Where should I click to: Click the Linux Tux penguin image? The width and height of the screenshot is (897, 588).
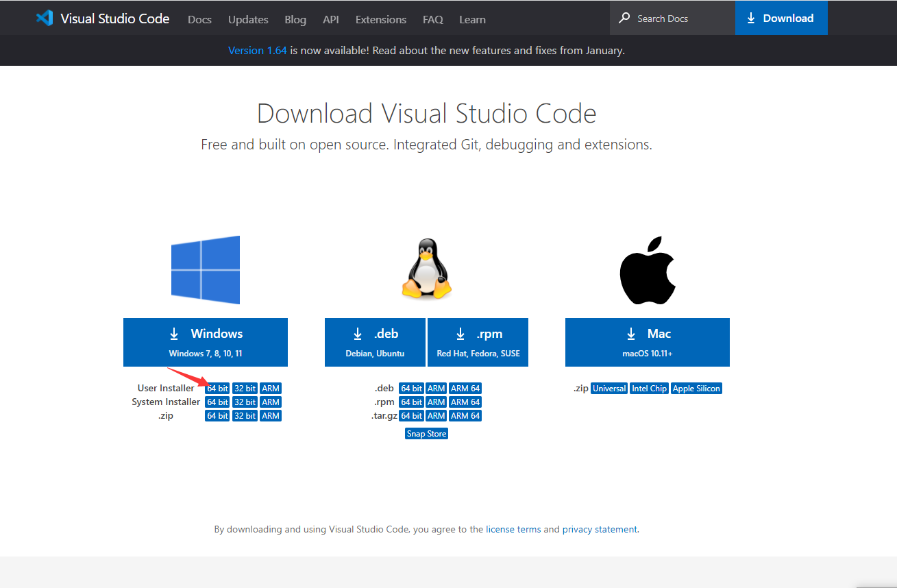tap(427, 269)
